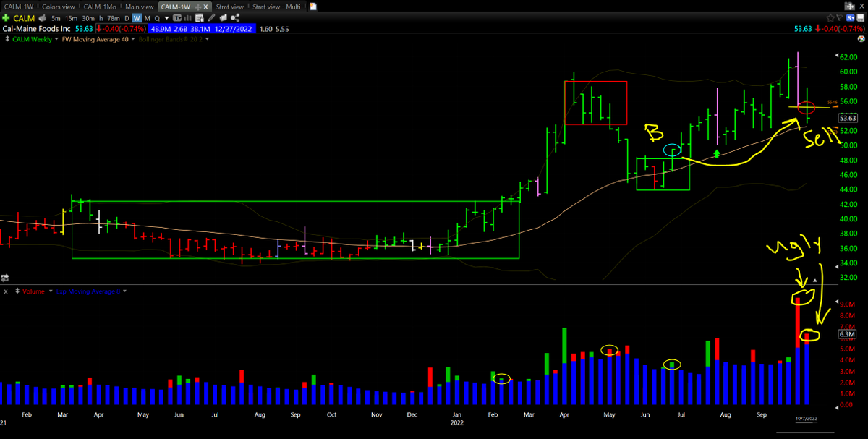The height and width of the screenshot is (439, 868).
Task: Close the active CALM-1W tab
Action: (x=205, y=7)
